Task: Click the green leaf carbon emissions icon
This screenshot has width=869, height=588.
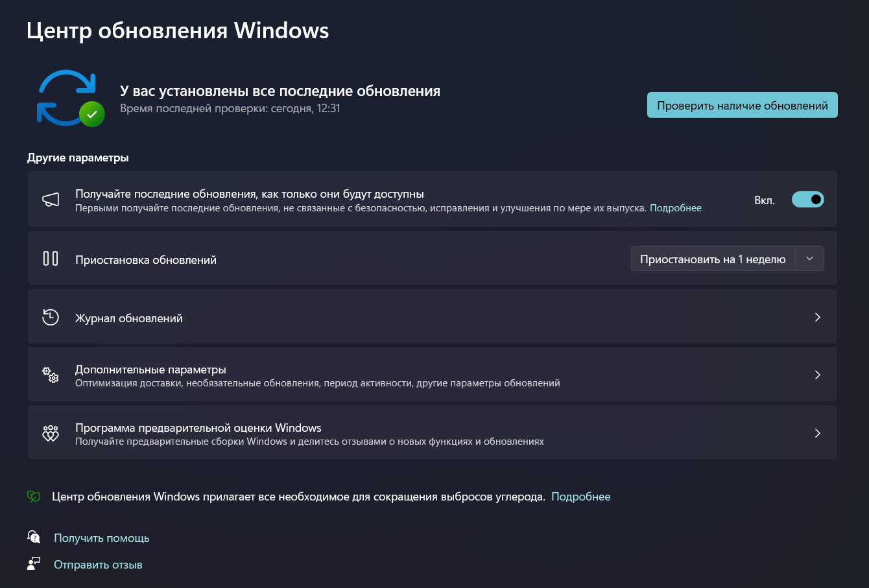Action: point(34,497)
